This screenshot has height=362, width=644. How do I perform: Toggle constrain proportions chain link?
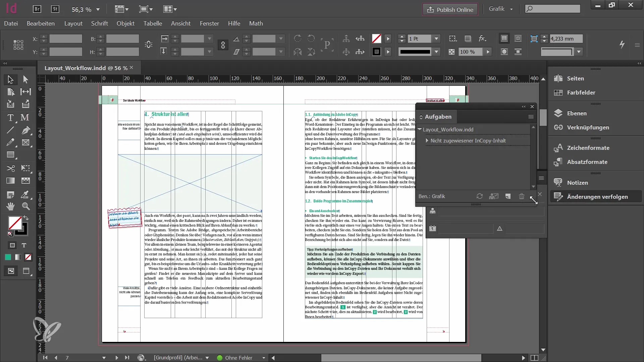(x=223, y=45)
